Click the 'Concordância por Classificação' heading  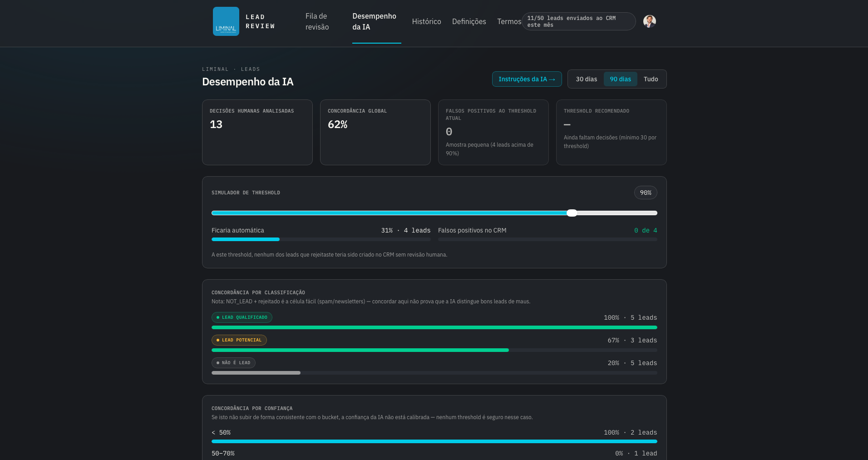(258, 292)
